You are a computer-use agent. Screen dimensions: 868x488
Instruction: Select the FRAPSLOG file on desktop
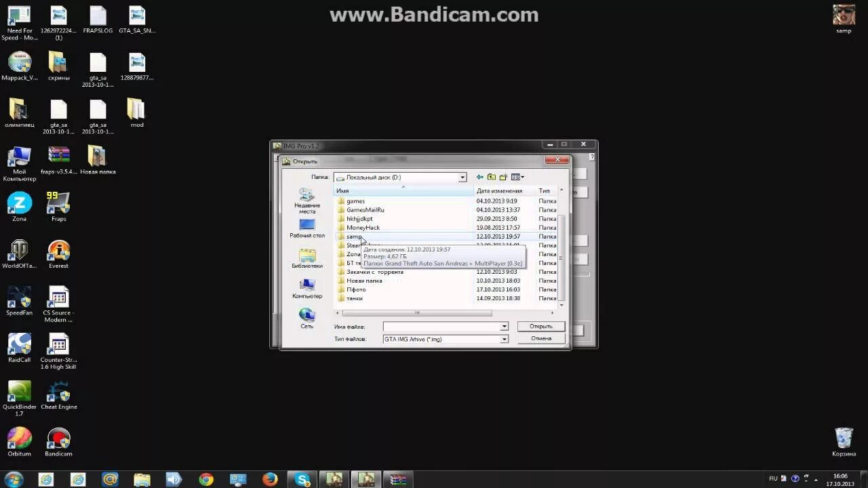98,20
